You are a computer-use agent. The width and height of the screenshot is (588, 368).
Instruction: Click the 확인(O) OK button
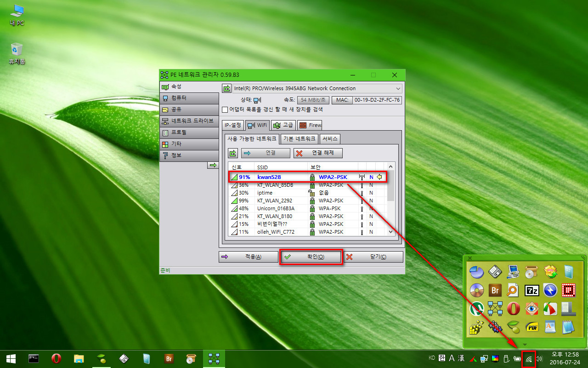311,257
